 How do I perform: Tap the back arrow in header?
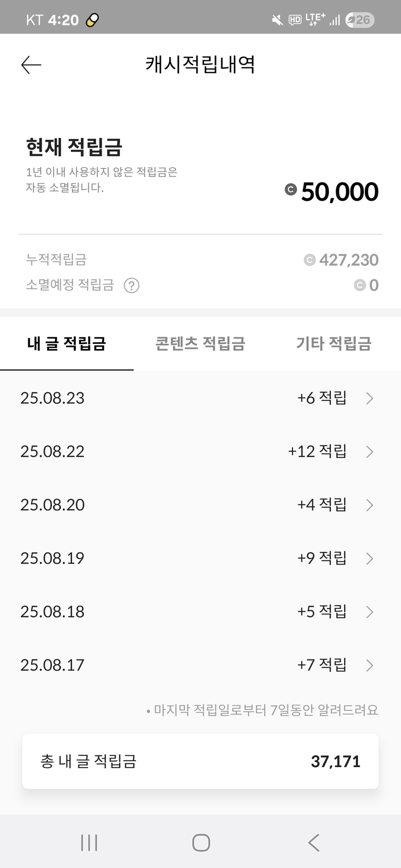point(31,65)
